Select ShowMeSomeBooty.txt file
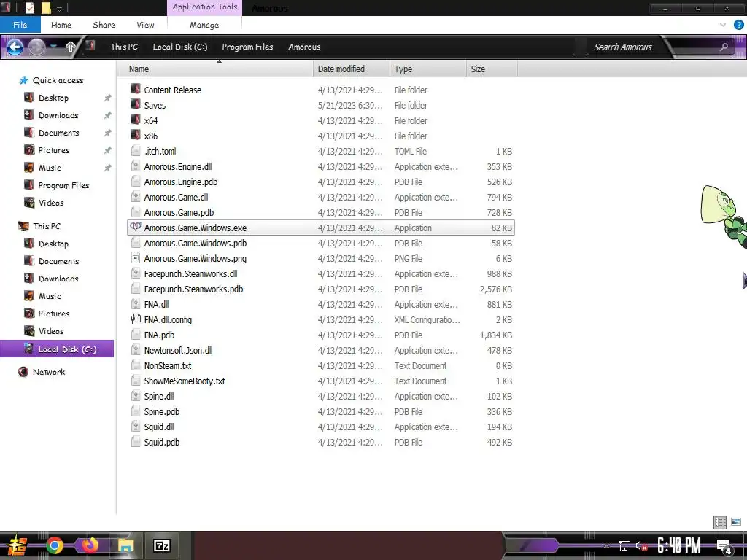Image resolution: width=747 pixels, height=560 pixels. [x=321, y=381]
